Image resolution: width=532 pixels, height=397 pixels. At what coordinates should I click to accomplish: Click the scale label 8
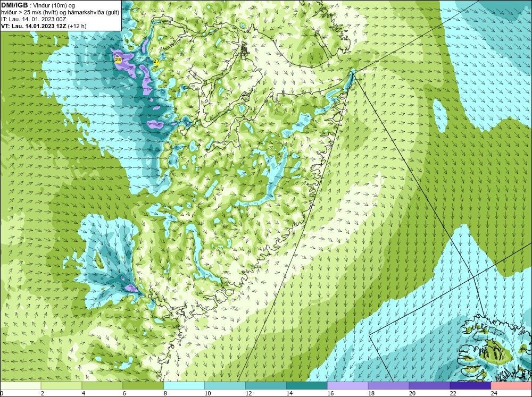point(165,393)
